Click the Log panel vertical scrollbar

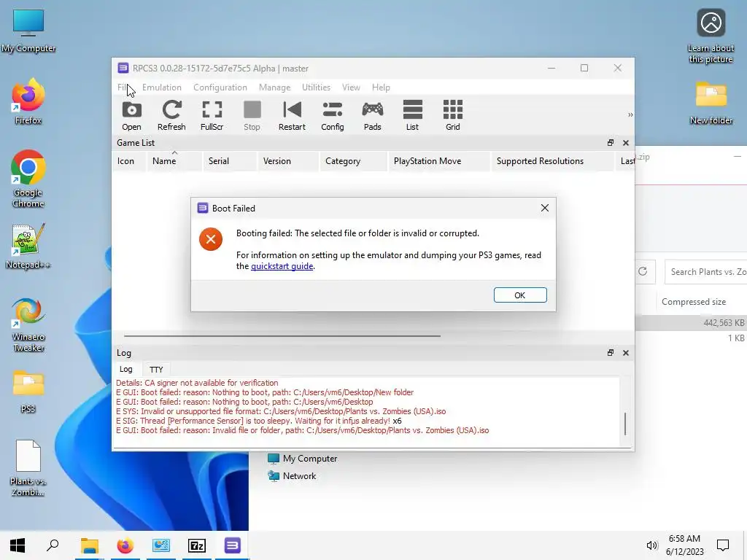tap(625, 424)
